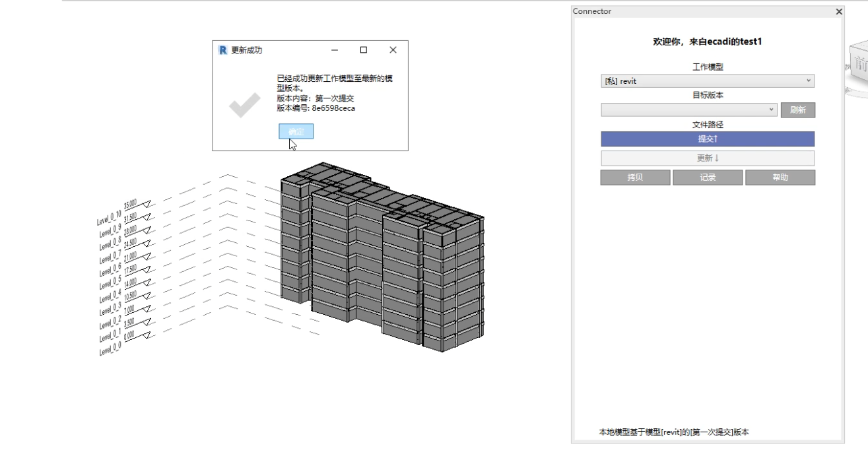Click the ViewCube front face
The image size is (868, 462).
pos(859,66)
